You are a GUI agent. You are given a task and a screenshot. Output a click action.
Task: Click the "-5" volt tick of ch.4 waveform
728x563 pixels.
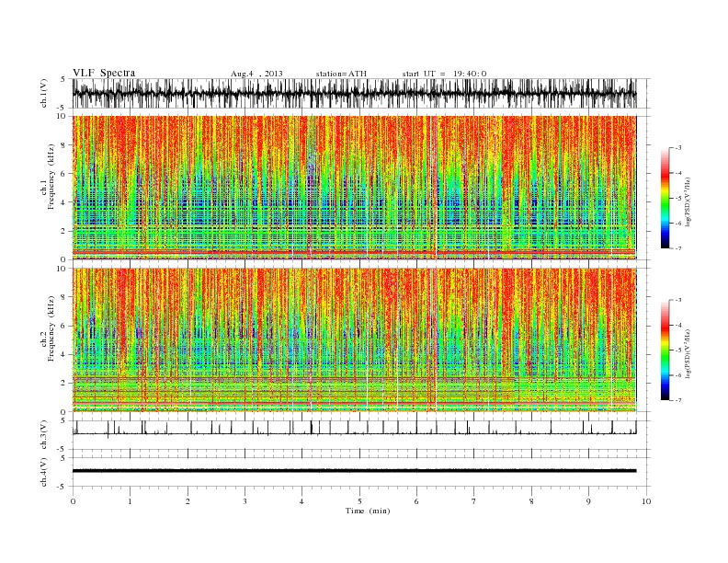[x=62, y=487]
